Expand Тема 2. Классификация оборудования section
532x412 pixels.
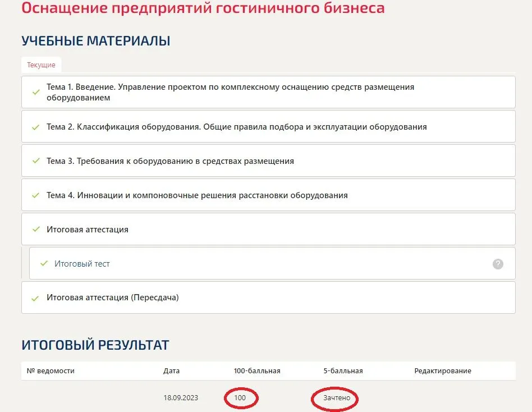[x=236, y=127]
